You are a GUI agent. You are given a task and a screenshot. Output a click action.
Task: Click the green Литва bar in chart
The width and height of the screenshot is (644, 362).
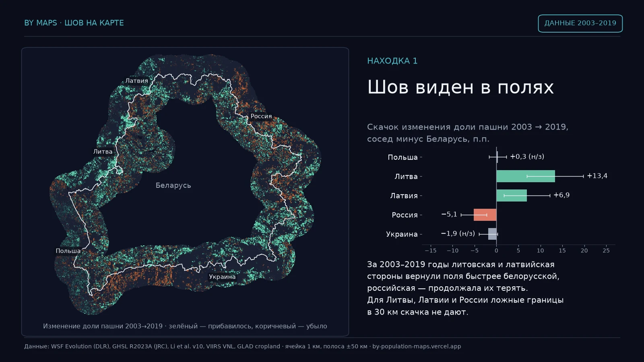click(x=526, y=176)
